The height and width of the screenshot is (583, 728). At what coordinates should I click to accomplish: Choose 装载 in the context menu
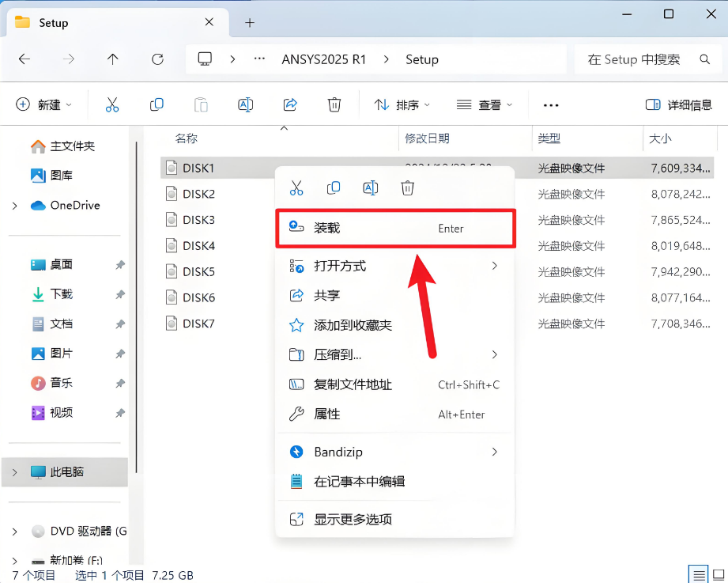tap(395, 228)
